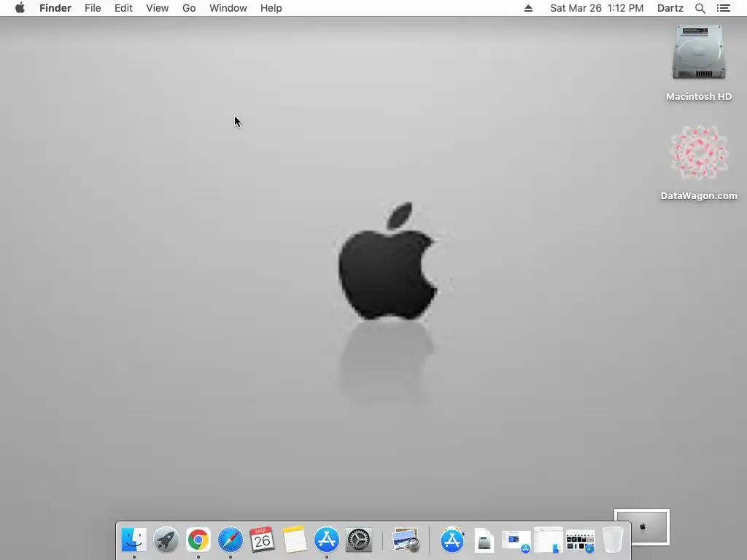747x560 pixels.
Task: Open Calendar showing Mar 26
Action: 262,540
